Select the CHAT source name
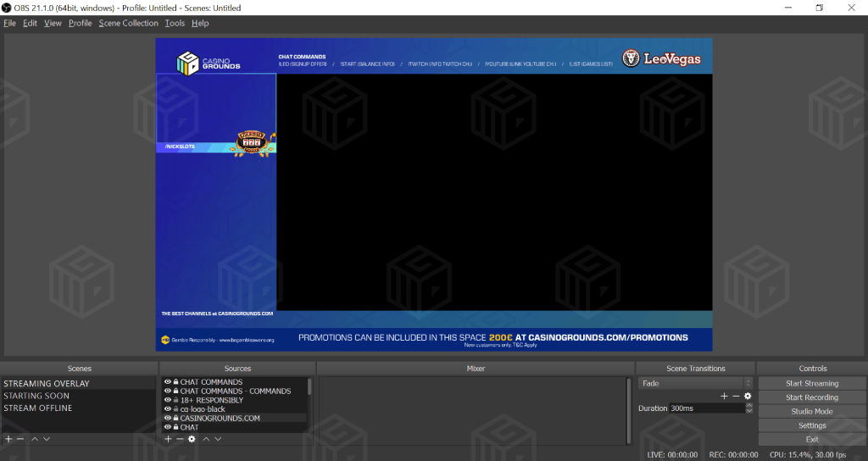Viewport: 868px width, 461px height. pos(189,427)
